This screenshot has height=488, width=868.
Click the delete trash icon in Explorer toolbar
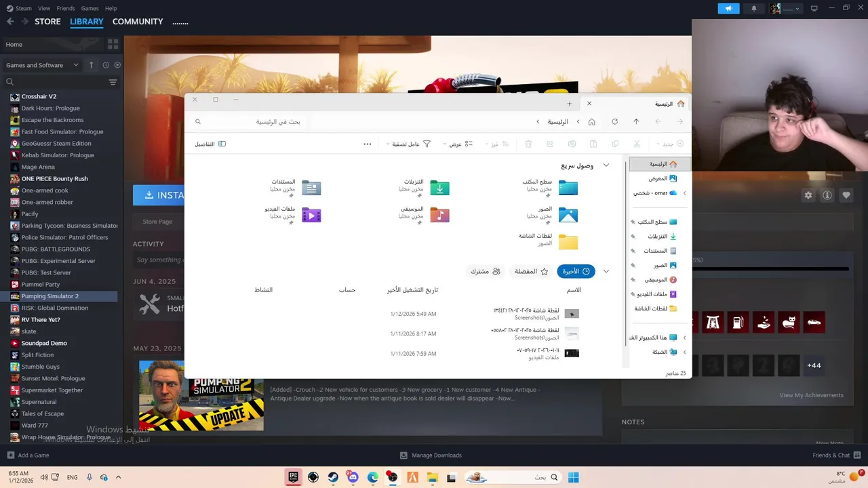(528, 144)
